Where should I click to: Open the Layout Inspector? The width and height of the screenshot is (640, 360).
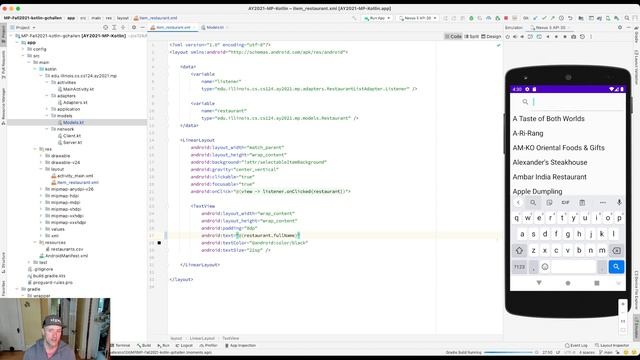click(612, 345)
